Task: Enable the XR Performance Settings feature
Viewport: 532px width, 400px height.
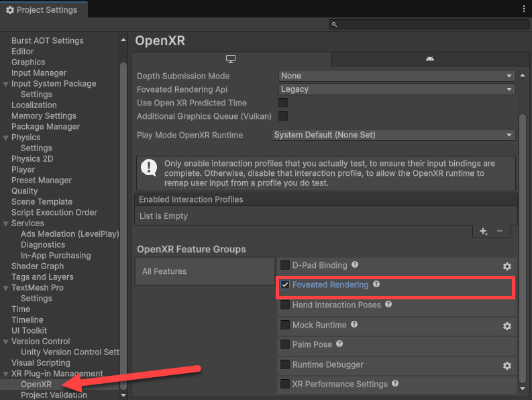Action: click(x=285, y=384)
